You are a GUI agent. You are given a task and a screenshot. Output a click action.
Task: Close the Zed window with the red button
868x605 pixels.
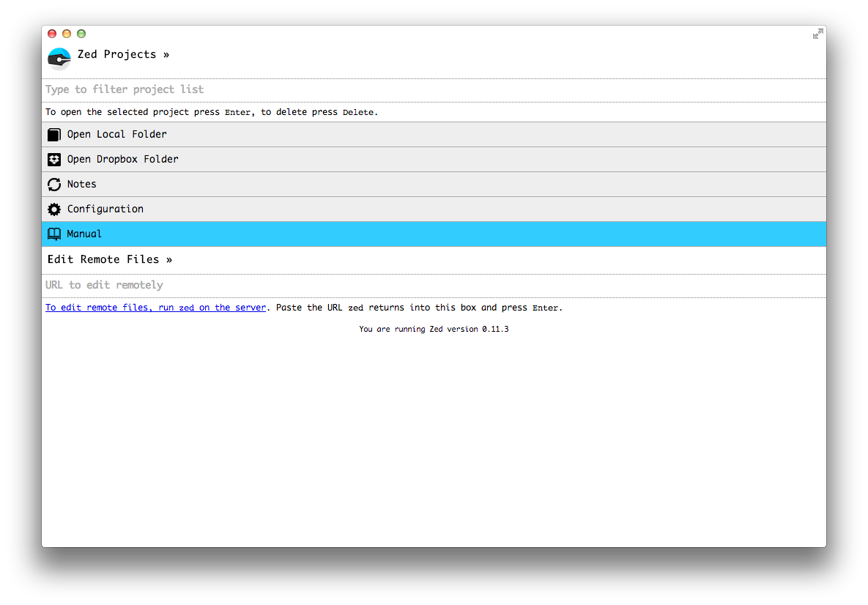click(x=52, y=34)
